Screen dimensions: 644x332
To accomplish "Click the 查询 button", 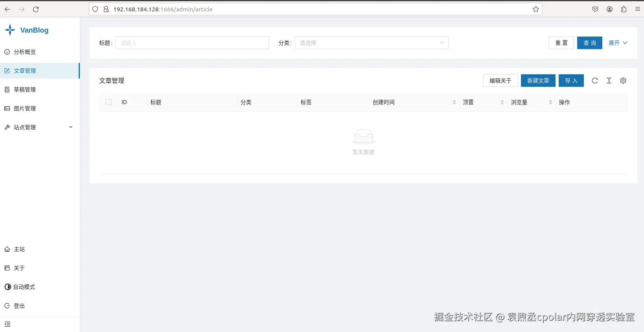I will pos(590,43).
